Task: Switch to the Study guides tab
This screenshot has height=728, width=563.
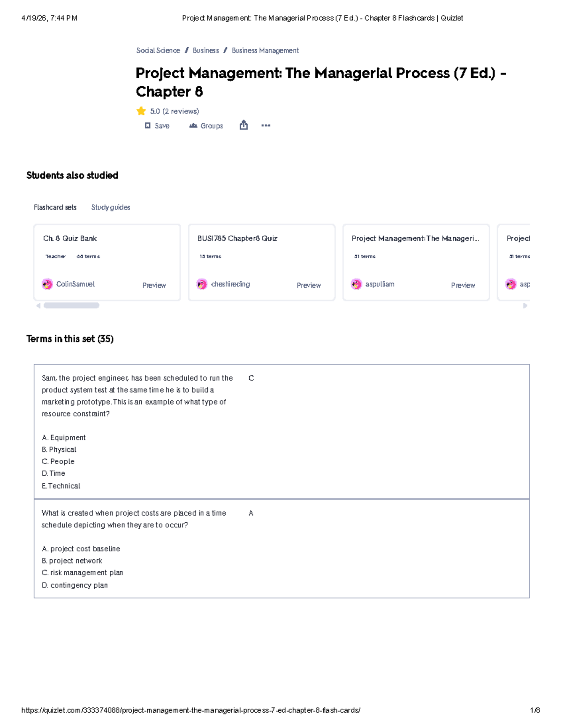Action: 111,207
